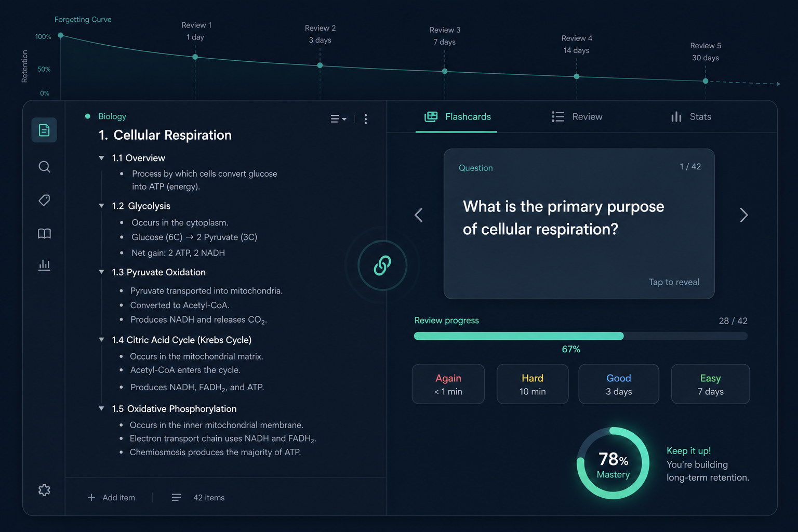This screenshot has width=798, height=532.
Task: Open the notes document icon in sidebar
Action: (x=44, y=130)
